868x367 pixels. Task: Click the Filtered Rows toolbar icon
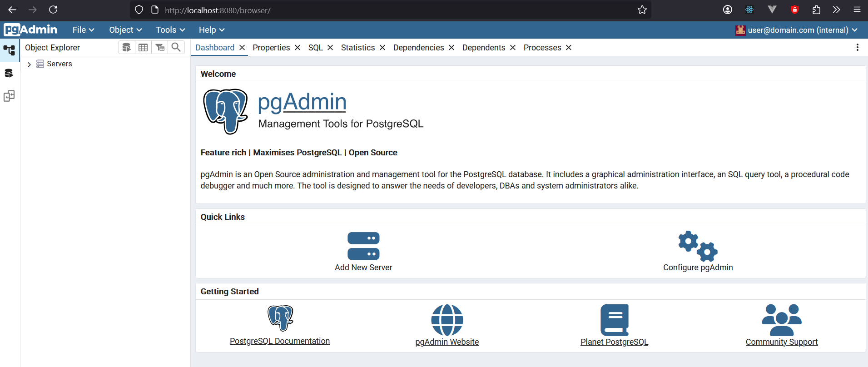(x=160, y=47)
